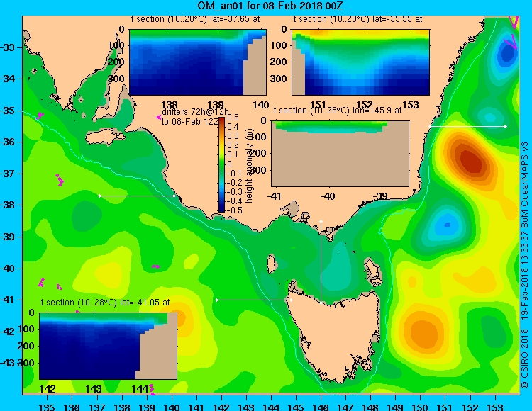532x411 pixels.
Task: Click longitude 148 on the bottom axis
Action: click(x=370, y=406)
